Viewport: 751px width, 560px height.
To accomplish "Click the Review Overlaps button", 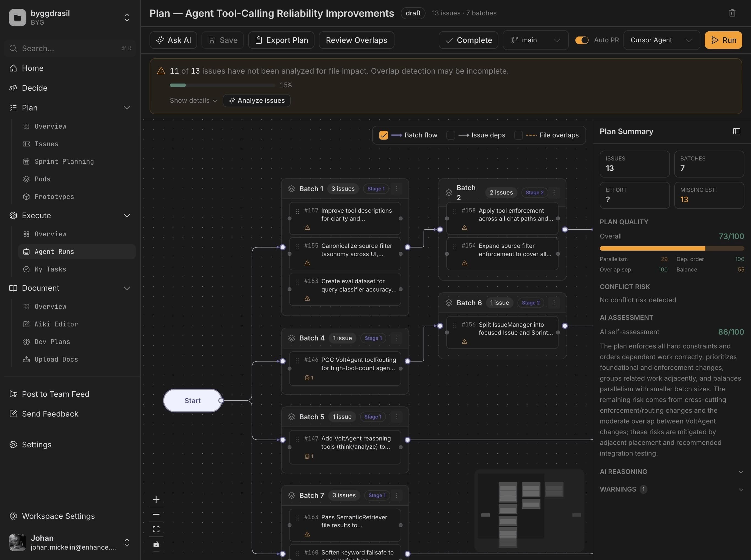I will coord(356,40).
